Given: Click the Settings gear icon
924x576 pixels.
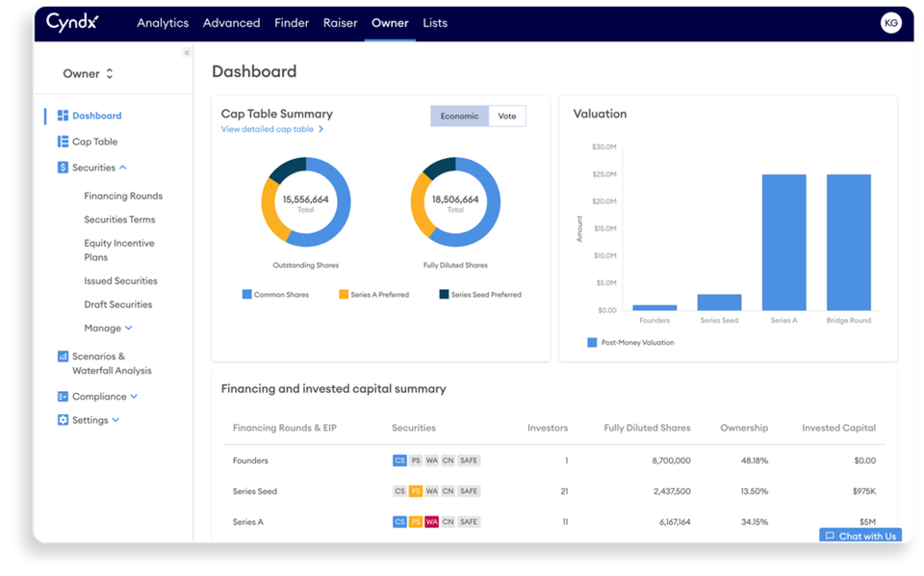Looking at the screenshot, I should (63, 420).
